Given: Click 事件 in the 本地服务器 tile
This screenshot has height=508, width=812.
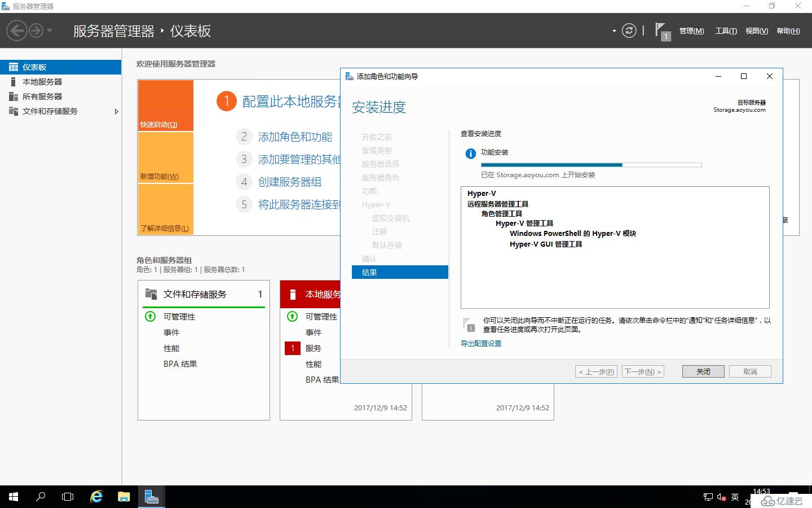Looking at the screenshot, I should click(314, 332).
